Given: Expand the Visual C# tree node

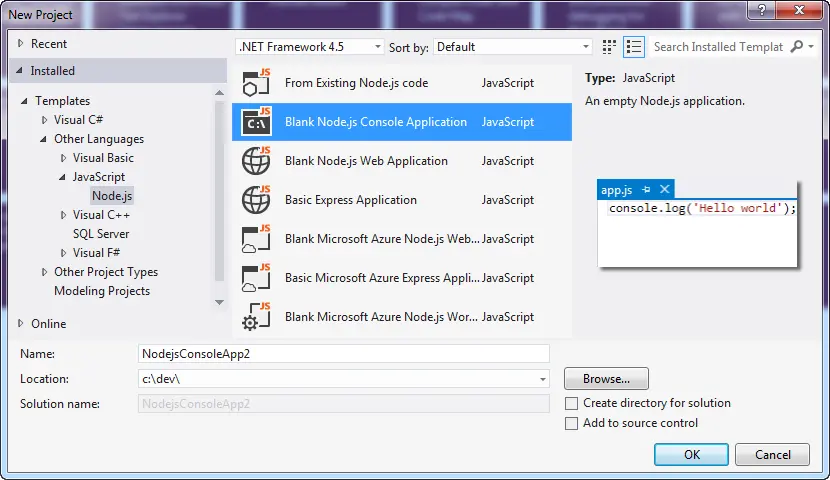Looking at the screenshot, I should (44, 120).
